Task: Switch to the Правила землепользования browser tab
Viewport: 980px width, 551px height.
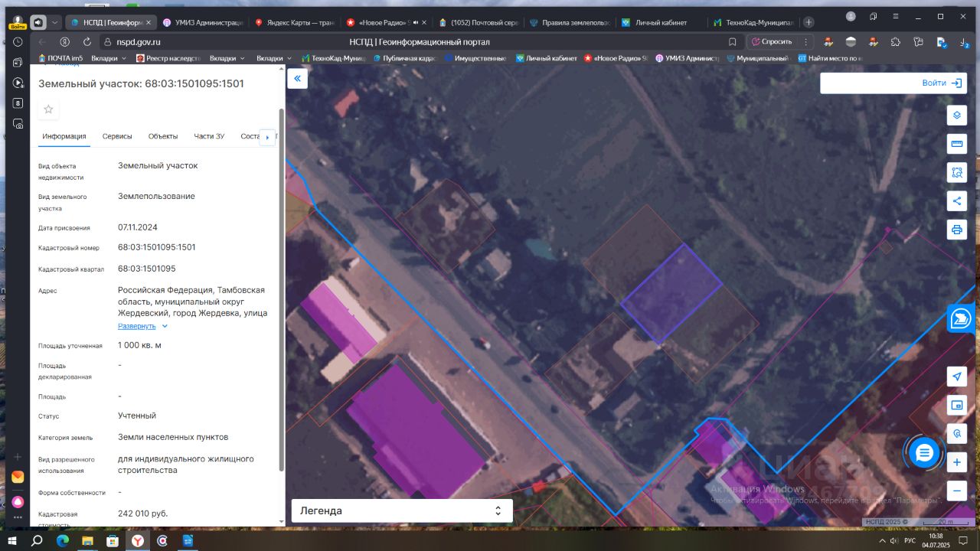Action: click(570, 22)
